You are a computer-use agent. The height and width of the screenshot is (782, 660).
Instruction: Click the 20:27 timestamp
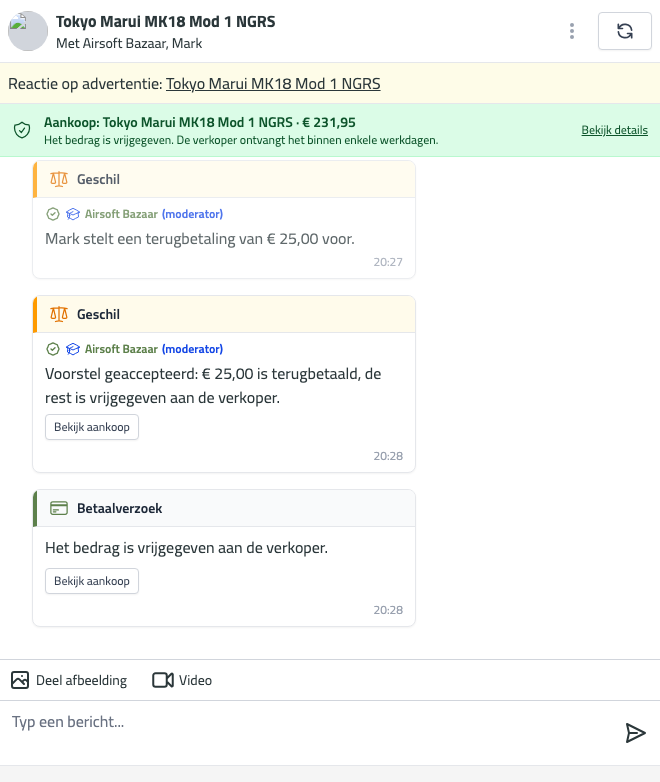(x=388, y=262)
